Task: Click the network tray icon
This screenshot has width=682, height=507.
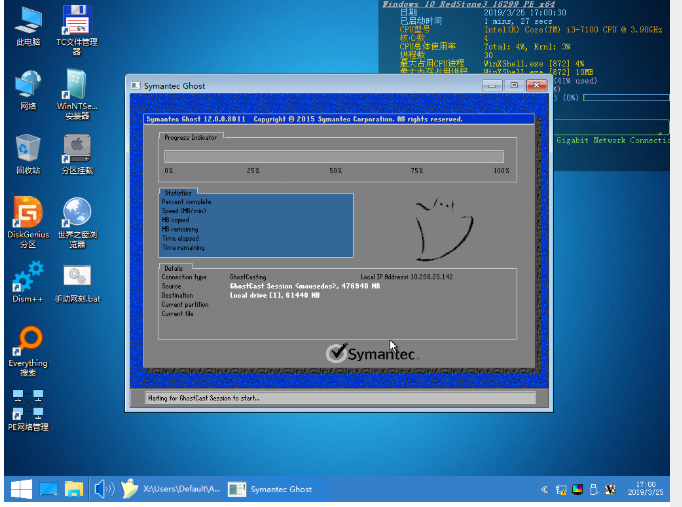Action: click(561, 490)
